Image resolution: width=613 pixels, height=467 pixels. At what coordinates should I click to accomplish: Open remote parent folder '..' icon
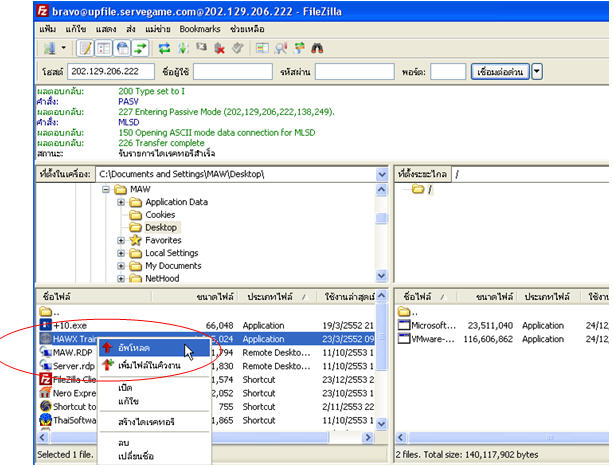pos(404,312)
